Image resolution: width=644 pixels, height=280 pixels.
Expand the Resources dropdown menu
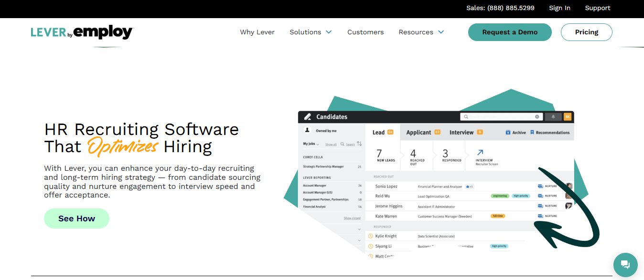[x=421, y=32]
